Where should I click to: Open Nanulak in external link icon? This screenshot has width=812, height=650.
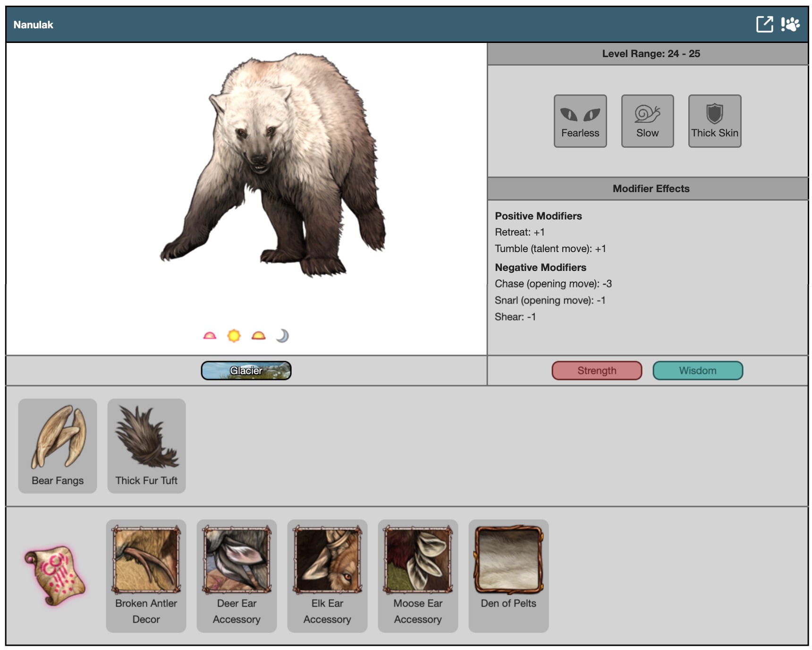pos(764,24)
